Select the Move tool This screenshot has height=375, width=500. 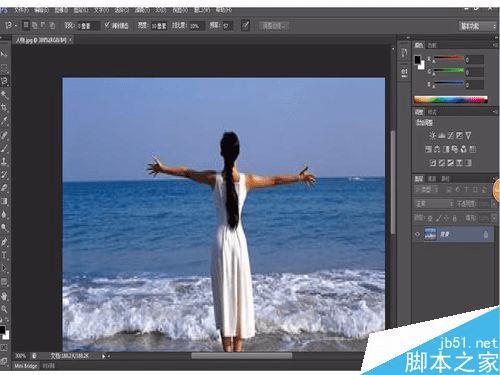point(4,54)
